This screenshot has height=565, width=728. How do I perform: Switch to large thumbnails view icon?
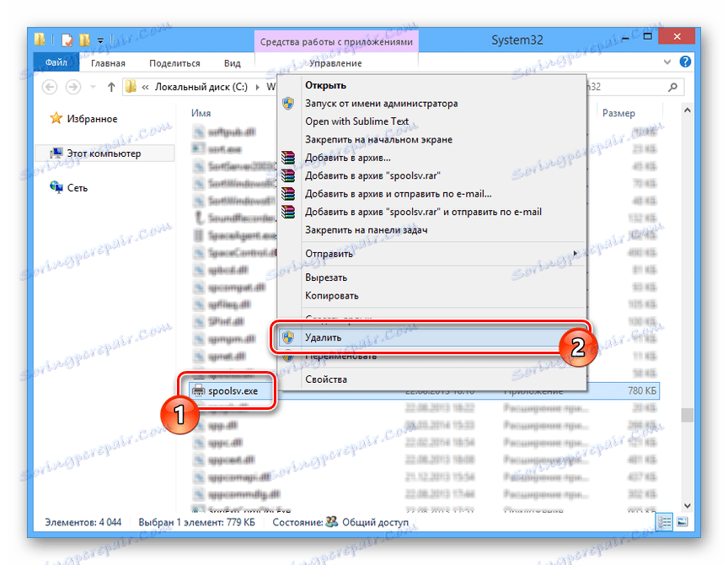pos(682,522)
